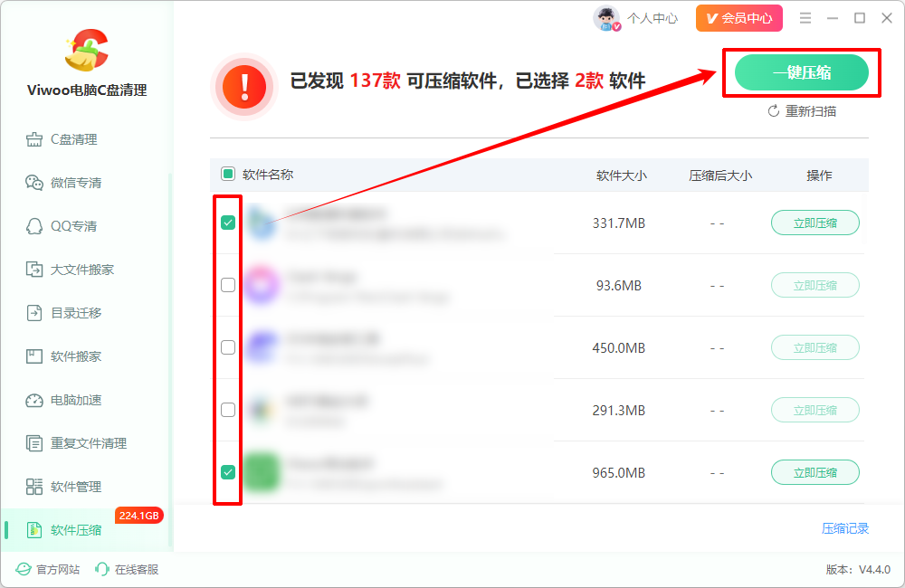Viewport: 905px width, 588px height.
Task: Click the Viwoo broom logo
Action: click(x=87, y=50)
